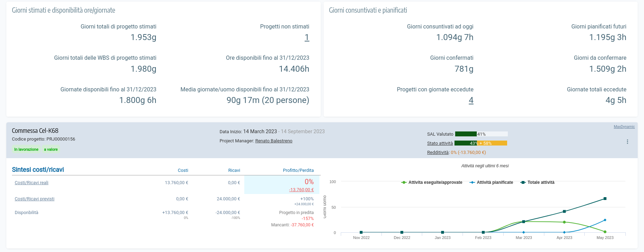Open the Progetti non stimati count link
This screenshot has width=644, height=252.
307,38
